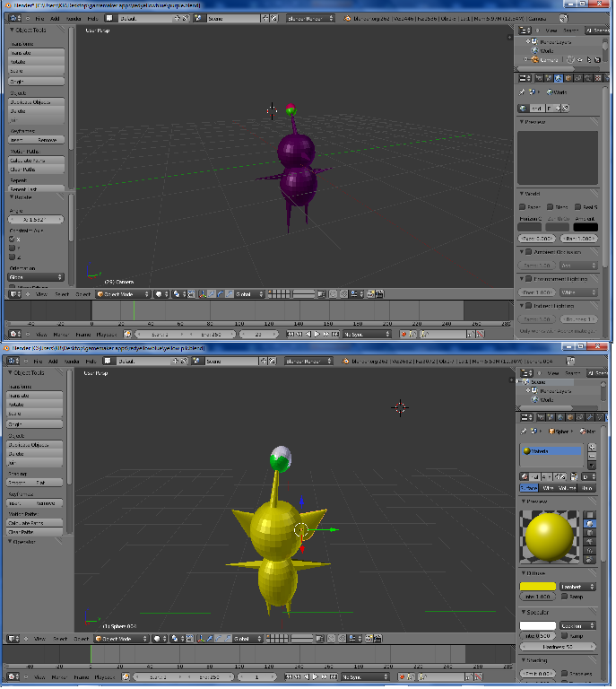The width and height of the screenshot is (616, 689).
Task: Select the sphere preview type in the bottom window material preview
Action: point(589,524)
